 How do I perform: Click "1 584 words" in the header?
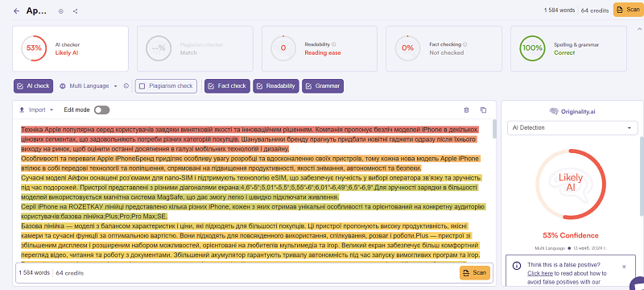coord(559,10)
